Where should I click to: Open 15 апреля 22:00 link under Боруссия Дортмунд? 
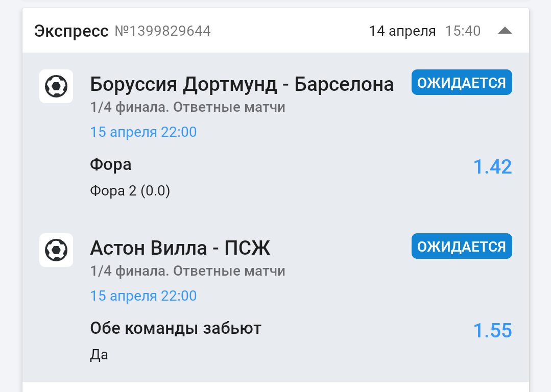click(143, 132)
